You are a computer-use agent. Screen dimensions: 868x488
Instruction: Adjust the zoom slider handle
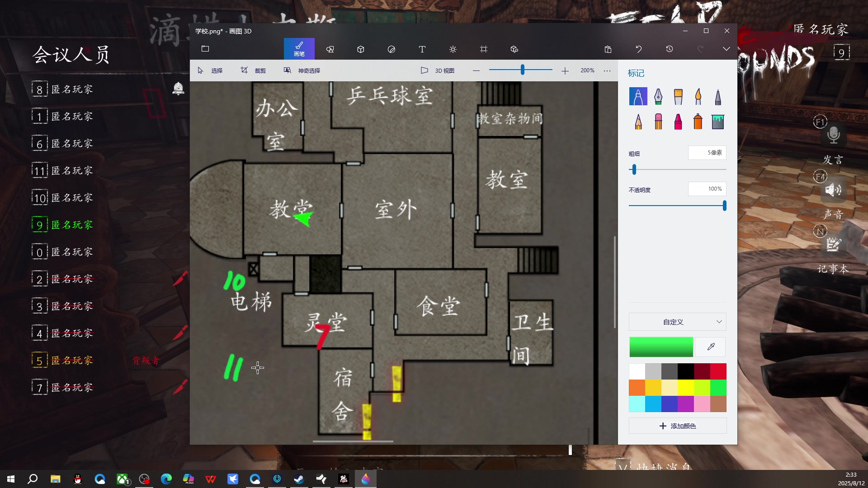click(x=523, y=70)
